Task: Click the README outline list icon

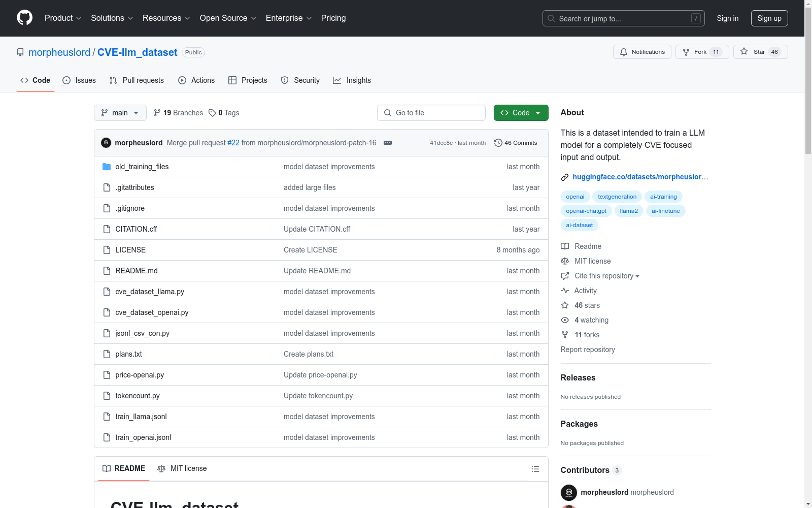Action: pyautogui.click(x=535, y=469)
